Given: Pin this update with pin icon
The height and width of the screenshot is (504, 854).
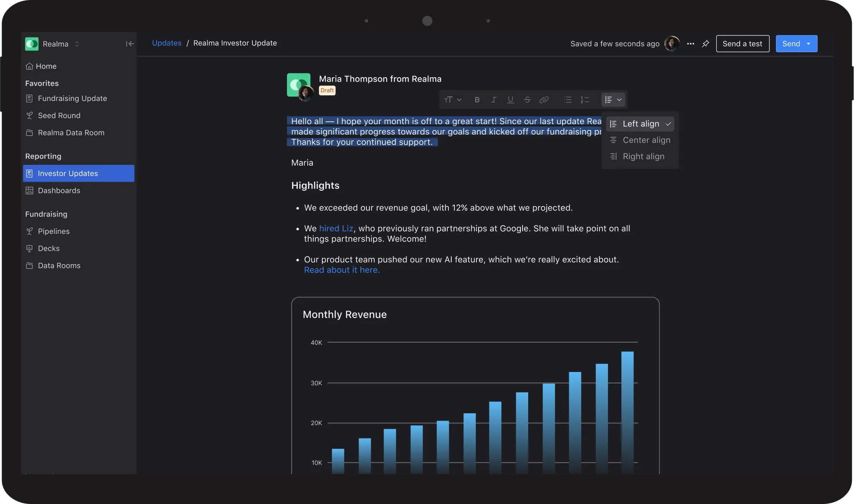Looking at the screenshot, I should (706, 44).
